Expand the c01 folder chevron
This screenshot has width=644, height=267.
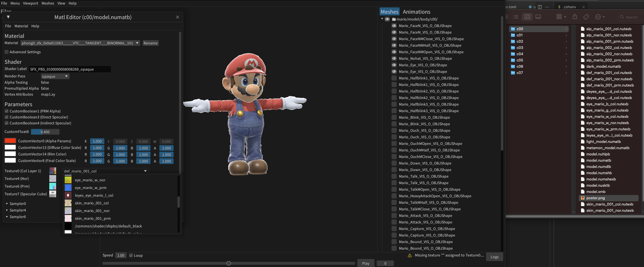566,35
